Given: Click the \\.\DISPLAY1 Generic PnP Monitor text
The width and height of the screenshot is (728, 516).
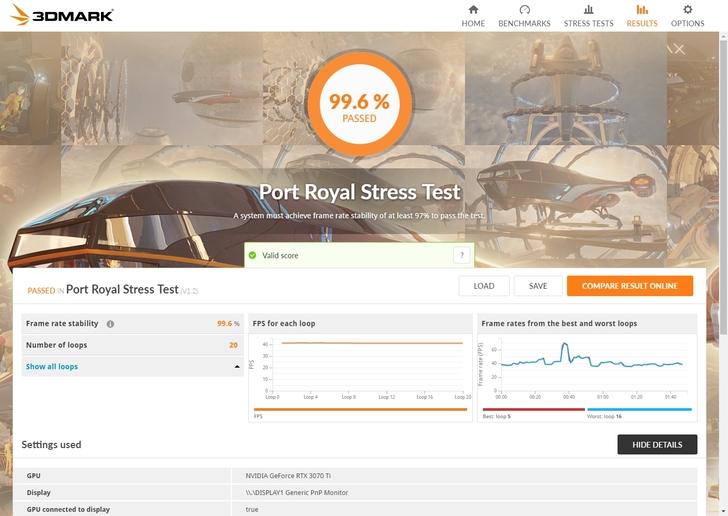Looking at the screenshot, I should pyautogui.click(x=297, y=492).
